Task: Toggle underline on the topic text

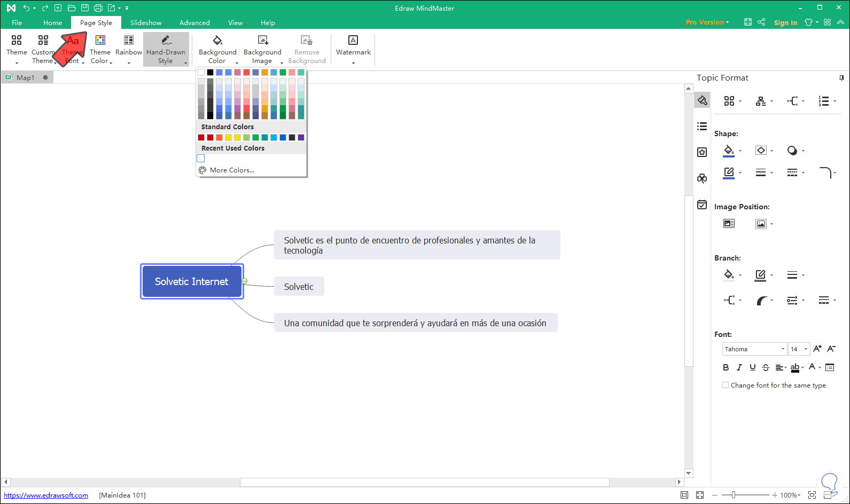Action: point(752,367)
